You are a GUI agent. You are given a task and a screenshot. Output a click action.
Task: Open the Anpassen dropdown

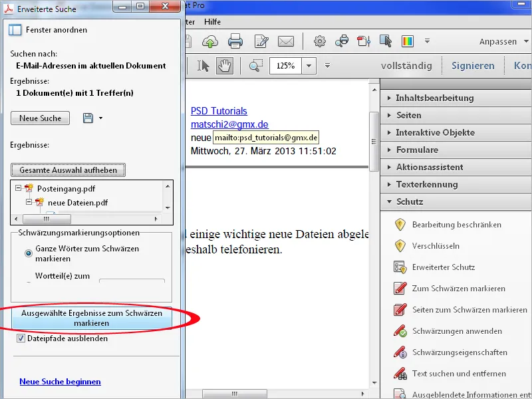(x=504, y=41)
